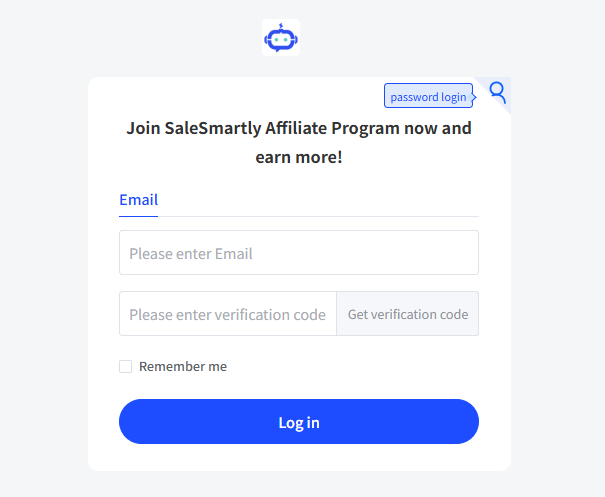Click the "Remember me" label text
The image size is (605, 497).
coord(183,367)
